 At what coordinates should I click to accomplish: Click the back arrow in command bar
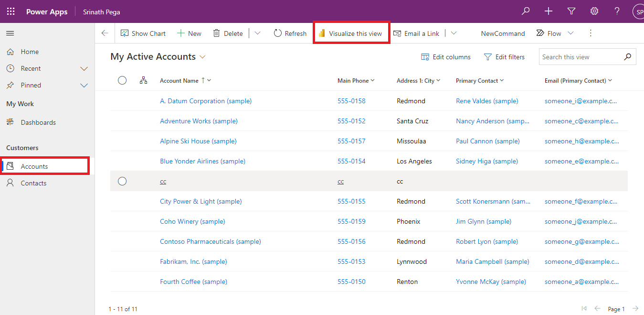click(x=105, y=33)
